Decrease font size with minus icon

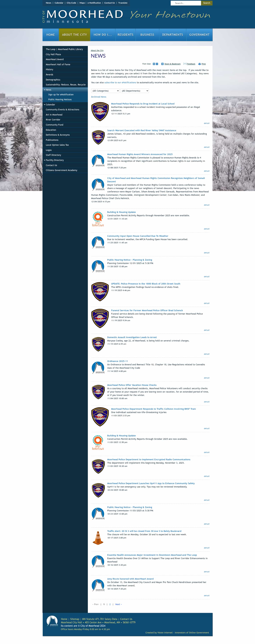(157, 64)
